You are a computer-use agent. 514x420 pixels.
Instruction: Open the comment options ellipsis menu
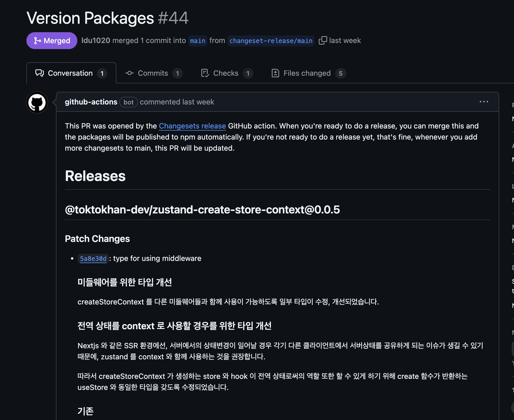484,102
